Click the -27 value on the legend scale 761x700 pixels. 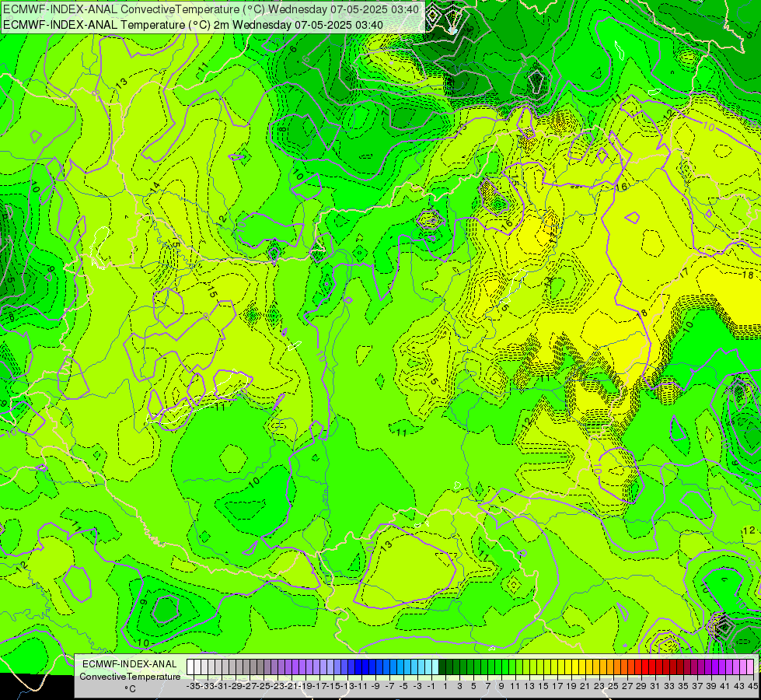coord(250,686)
